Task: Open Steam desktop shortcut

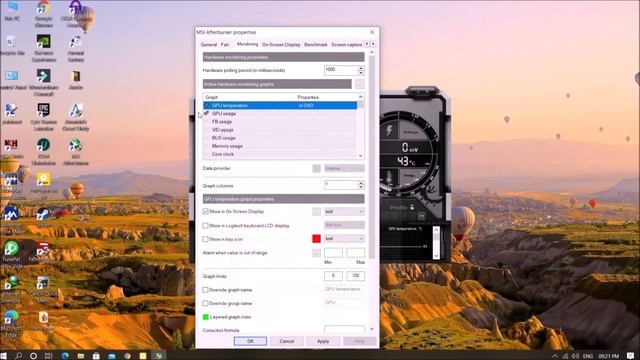Action: click(x=44, y=217)
